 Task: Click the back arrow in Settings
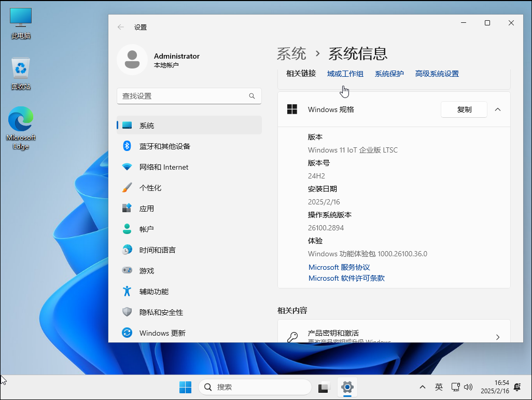pos(121,27)
